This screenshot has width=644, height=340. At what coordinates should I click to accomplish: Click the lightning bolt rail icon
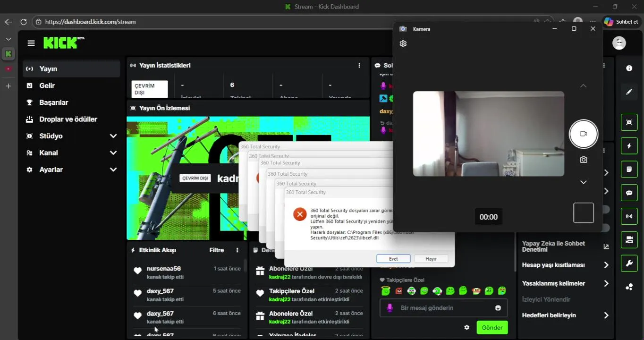pyautogui.click(x=629, y=146)
